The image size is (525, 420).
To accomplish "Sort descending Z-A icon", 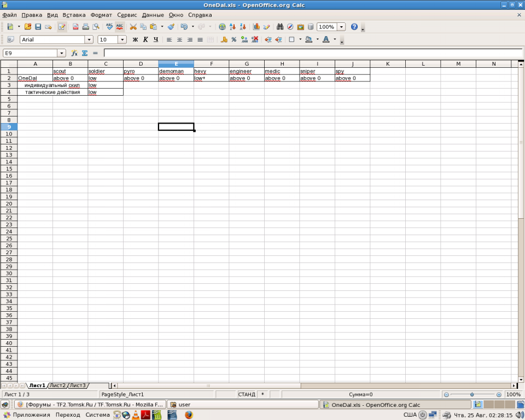I will [x=243, y=27].
